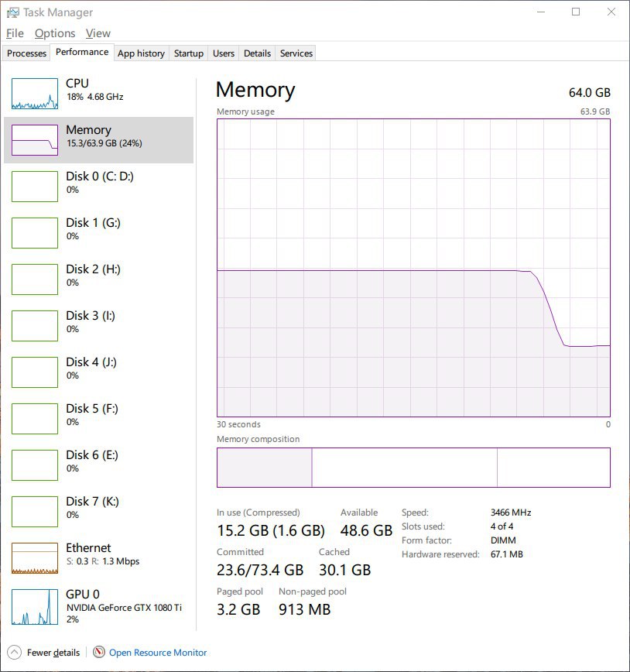Select Disk 0 (C: D:) graph thumbnail
The width and height of the screenshot is (630, 672).
[35, 187]
